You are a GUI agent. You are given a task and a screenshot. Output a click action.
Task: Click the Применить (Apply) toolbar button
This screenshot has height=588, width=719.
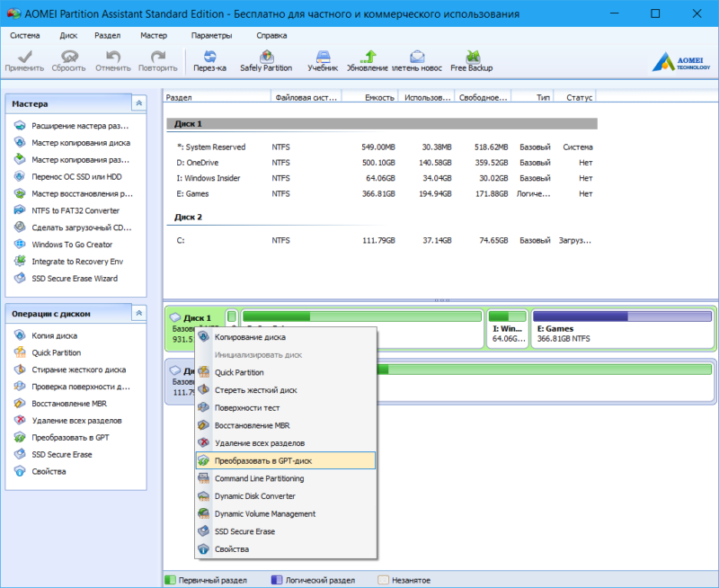click(x=23, y=59)
